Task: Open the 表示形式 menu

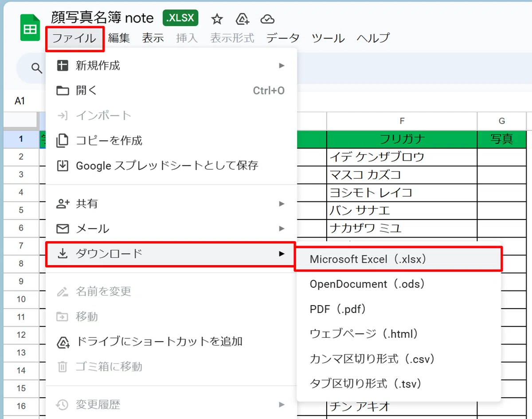Action: 232,38
